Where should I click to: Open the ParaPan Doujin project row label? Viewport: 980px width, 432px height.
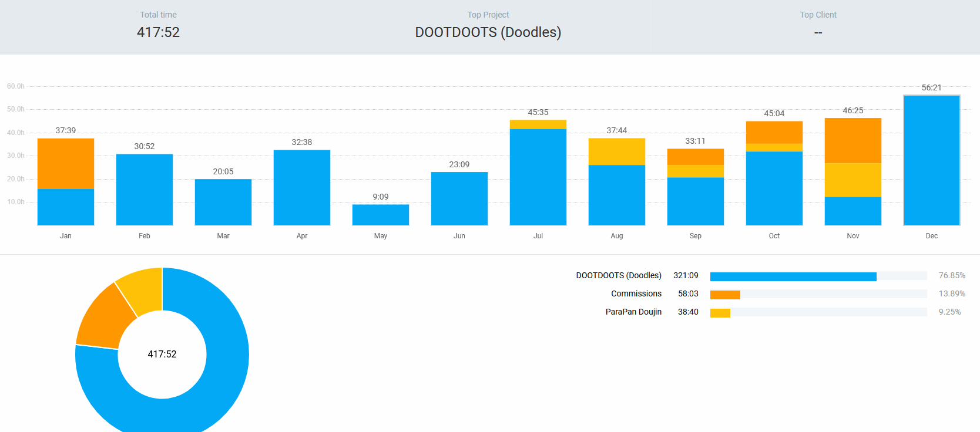[x=633, y=312]
